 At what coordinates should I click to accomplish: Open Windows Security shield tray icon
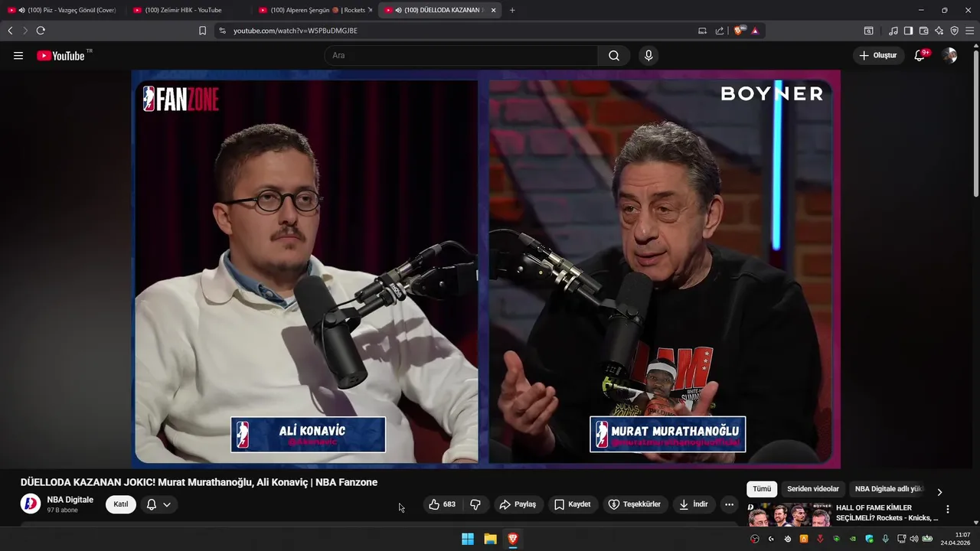pyautogui.click(x=869, y=539)
